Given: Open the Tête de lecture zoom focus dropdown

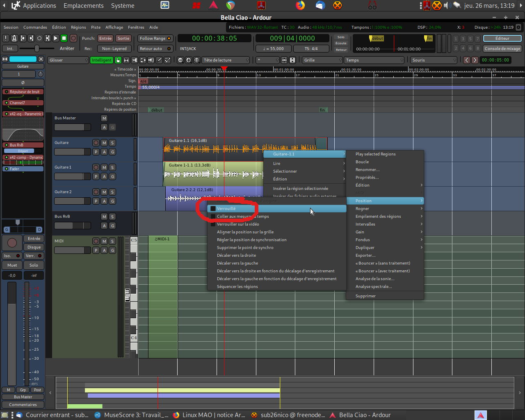Looking at the screenshot, I should pyautogui.click(x=226, y=60).
